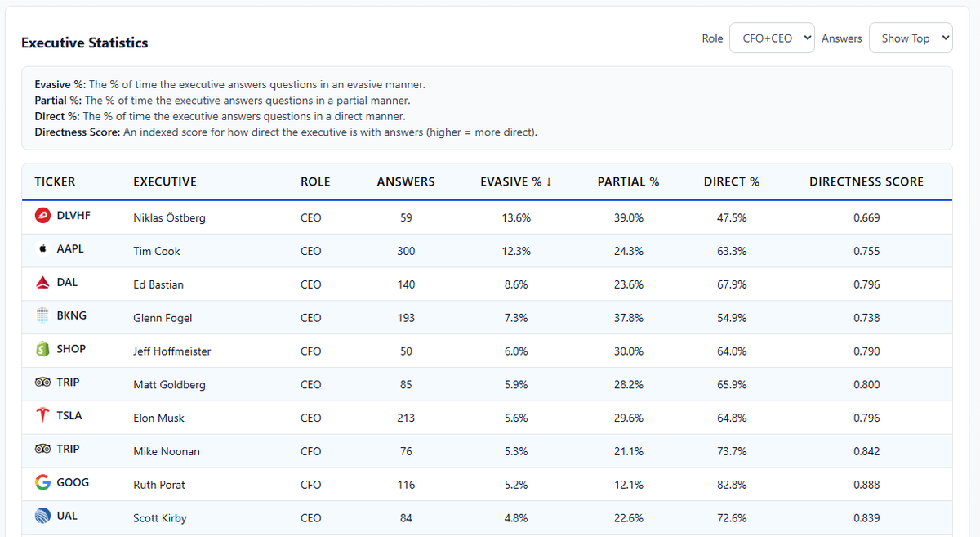Click the AAPL ticker text
Viewport: 980px width, 537px height.
(x=70, y=250)
